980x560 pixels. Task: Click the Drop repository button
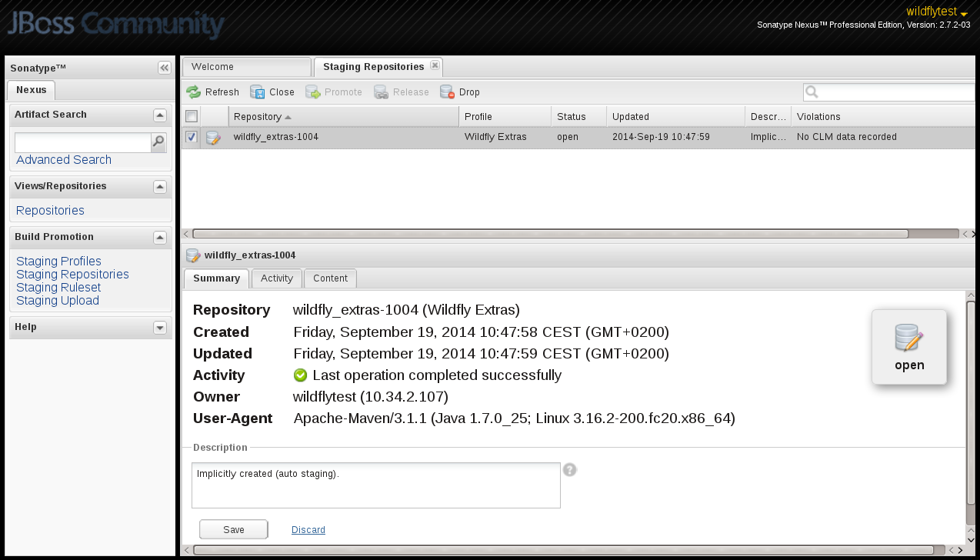[460, 92]
